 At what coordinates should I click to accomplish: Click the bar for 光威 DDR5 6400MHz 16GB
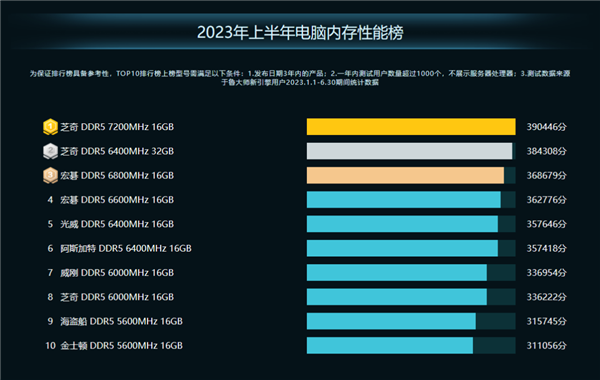pyautogui.click(x=402, y=224)
